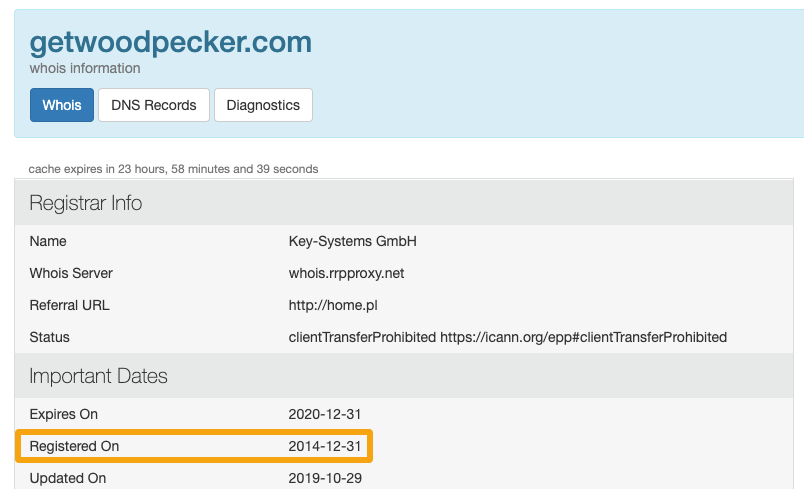The width and height of the screenshot is (804, 489).
Task: Click the registration date 2014-12-31
Action: point(324,446)
